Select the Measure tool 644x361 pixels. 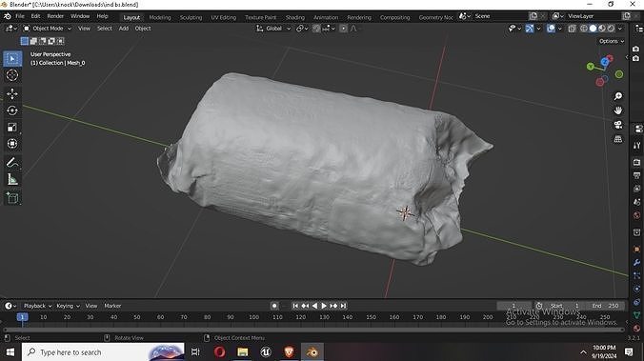(x=12, y=179)
